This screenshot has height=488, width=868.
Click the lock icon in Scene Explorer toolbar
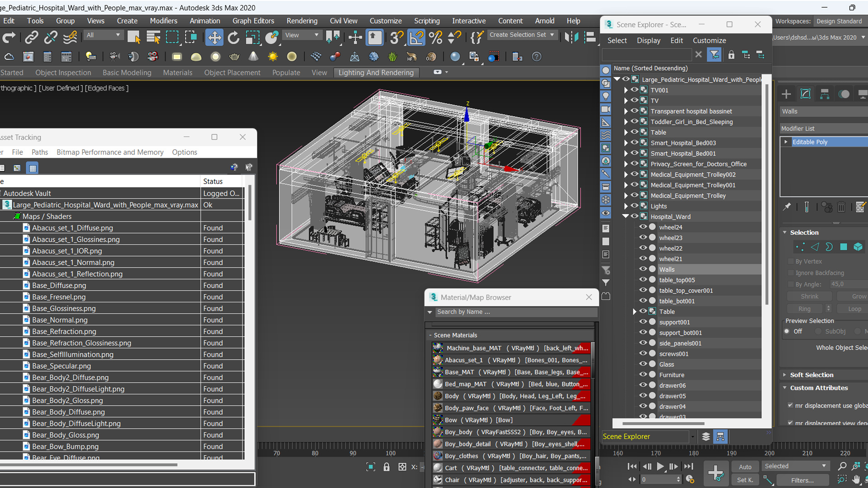click(x=731, y=55)
